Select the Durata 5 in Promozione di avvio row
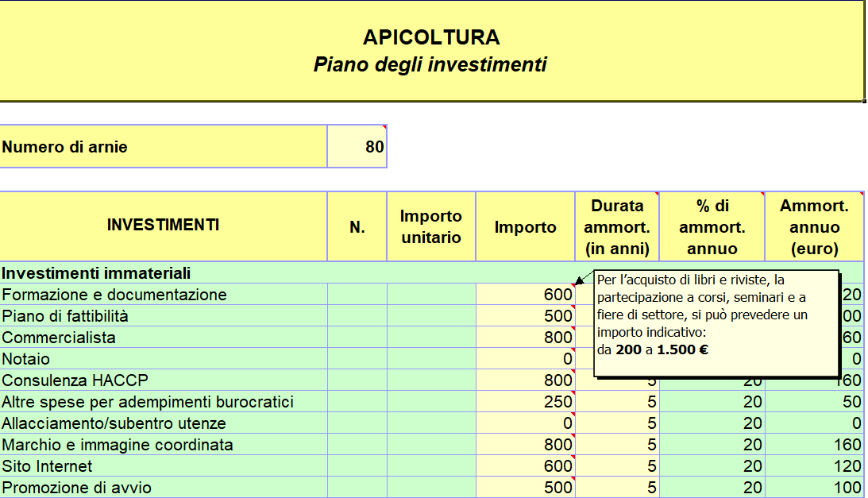This screenshot has height=498, width=868. (617, 488)
